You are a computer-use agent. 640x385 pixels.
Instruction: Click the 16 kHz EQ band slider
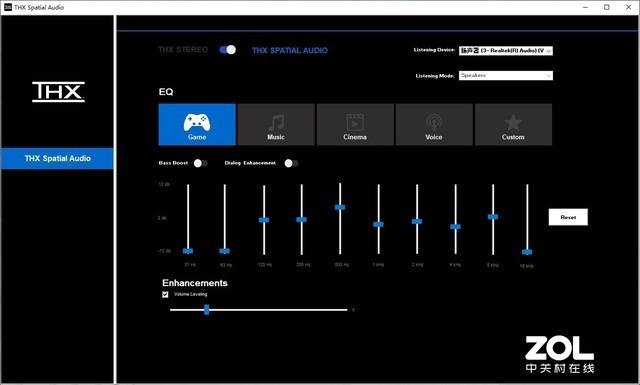tap(527, 220)
